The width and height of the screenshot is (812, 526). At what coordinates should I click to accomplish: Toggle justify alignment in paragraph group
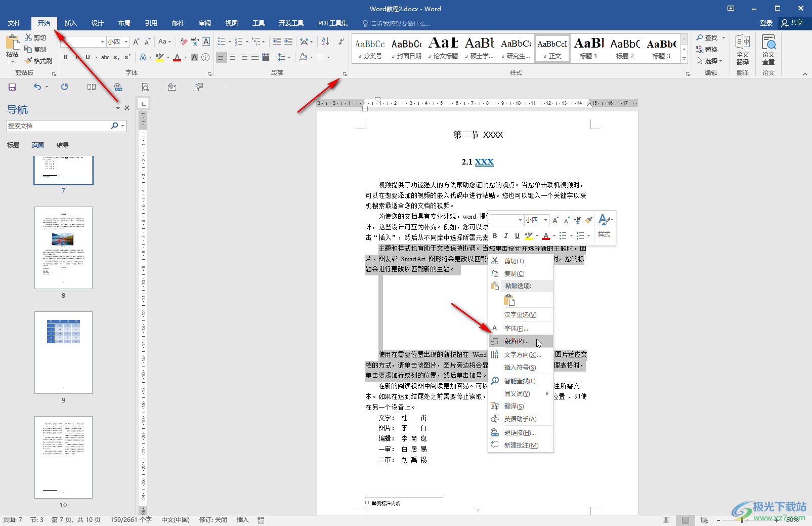(255, 57)
